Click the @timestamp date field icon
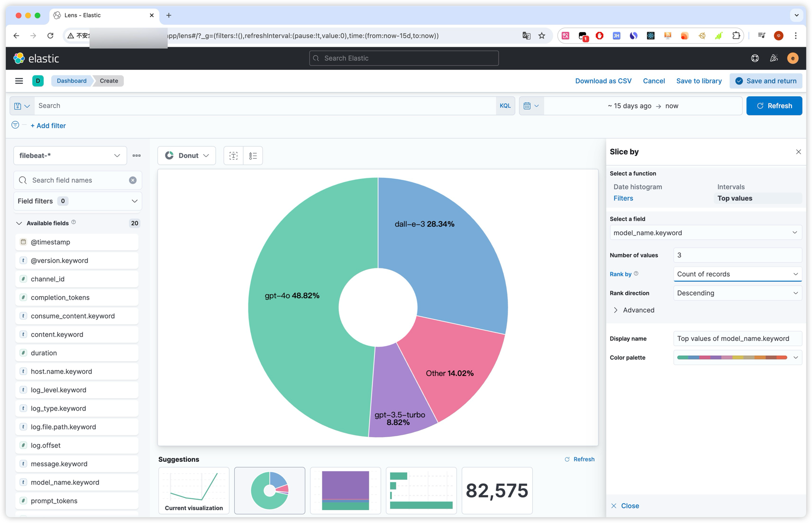Screen dimensions: 812x523 [23, 242]
